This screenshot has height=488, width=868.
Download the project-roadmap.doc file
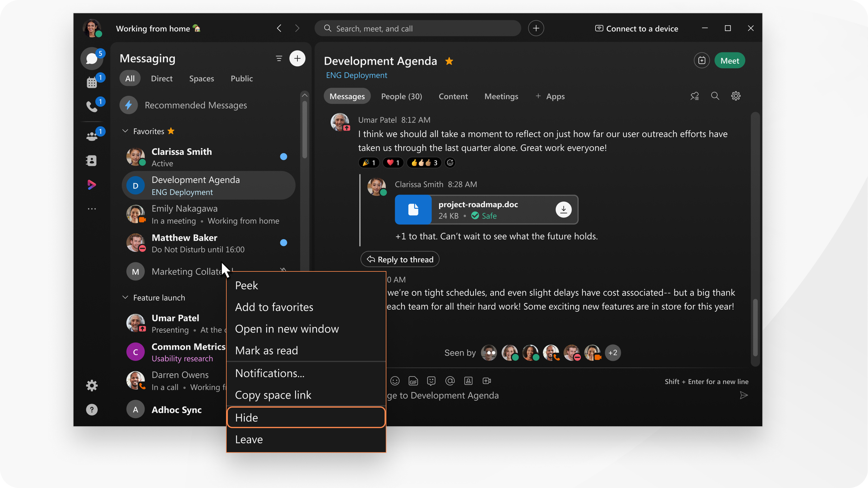tap(563, 210)
